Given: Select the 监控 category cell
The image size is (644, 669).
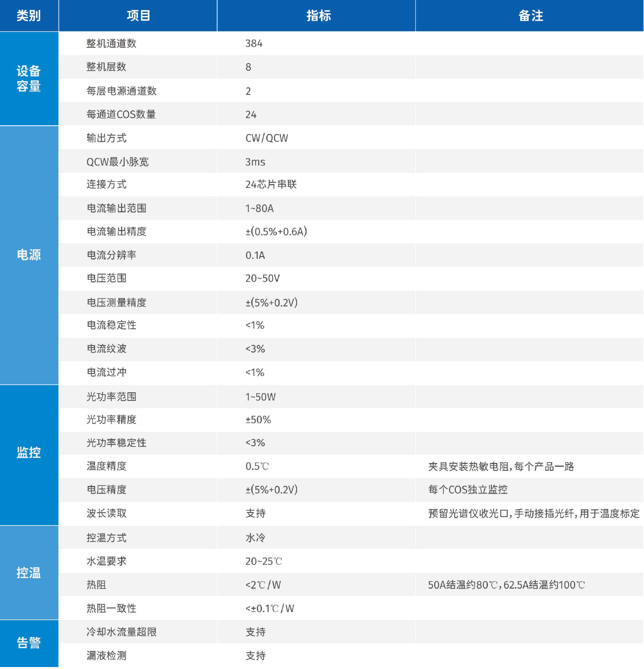Looking at the screenshot, I should 29,453.
